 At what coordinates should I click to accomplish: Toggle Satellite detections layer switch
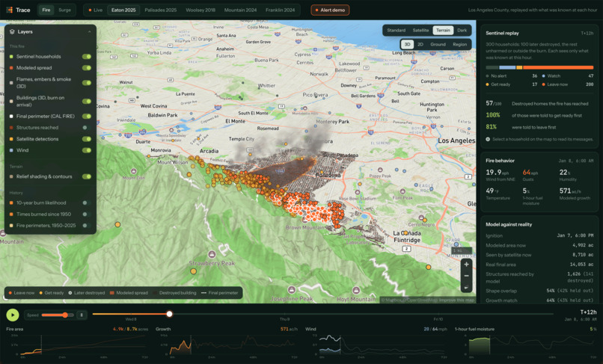click(x=87, y=139)
